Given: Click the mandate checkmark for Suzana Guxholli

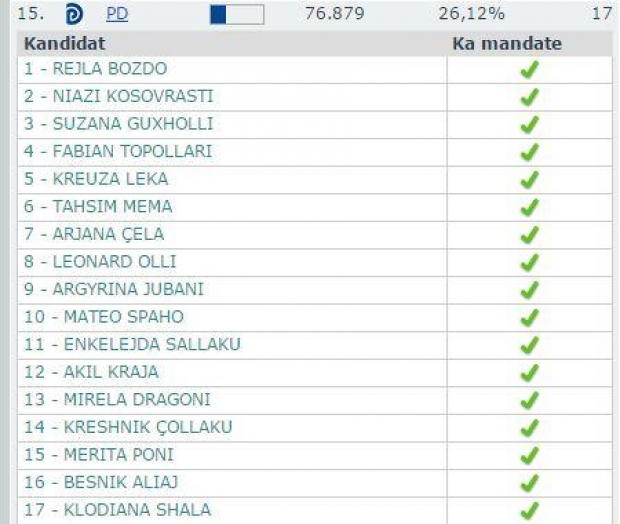Looking at the screenshot, I should (529, 125).
